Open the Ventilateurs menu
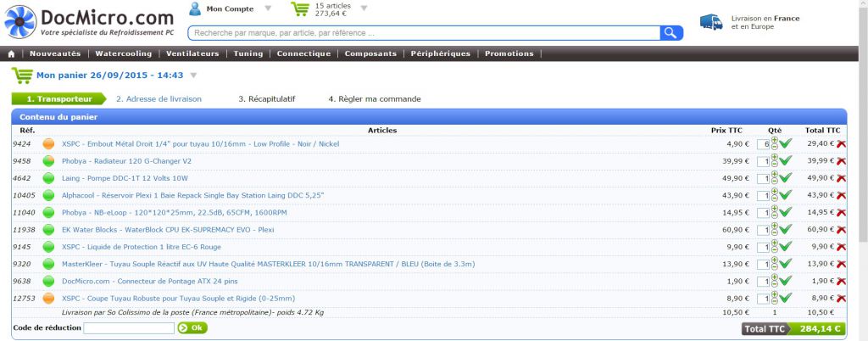 pos(192,53)
